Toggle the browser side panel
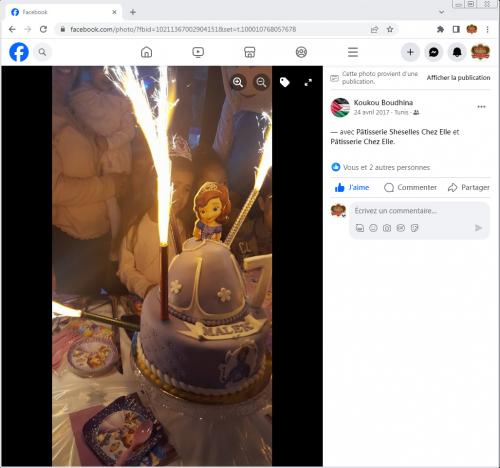This screenshot has height=468, width=500. [x=456, y=29]
